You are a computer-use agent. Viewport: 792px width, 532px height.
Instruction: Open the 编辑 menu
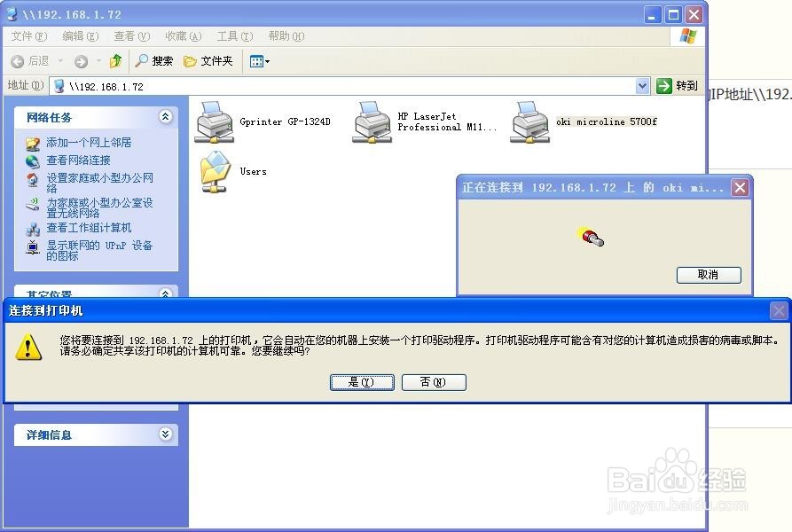tap(81, 36)
